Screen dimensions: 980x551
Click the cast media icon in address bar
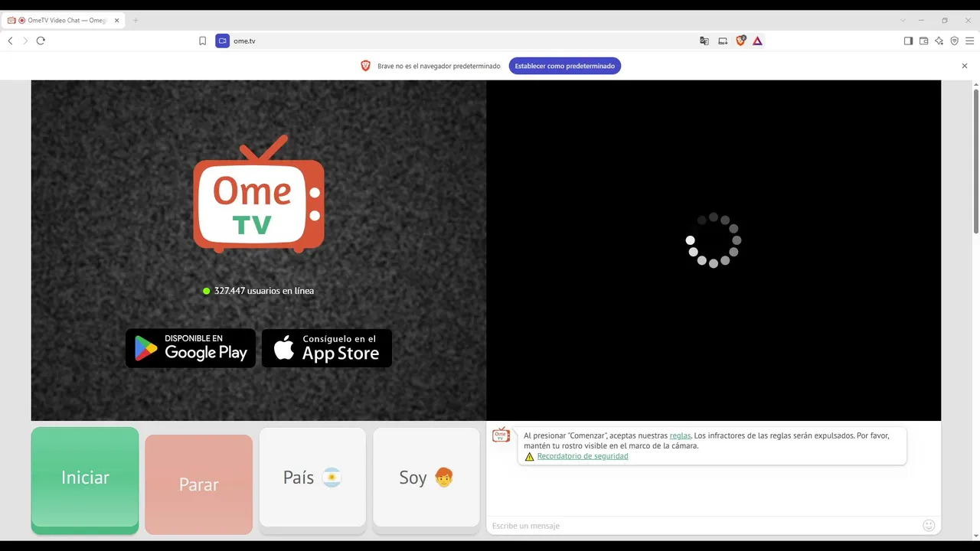tap(723, 41)
